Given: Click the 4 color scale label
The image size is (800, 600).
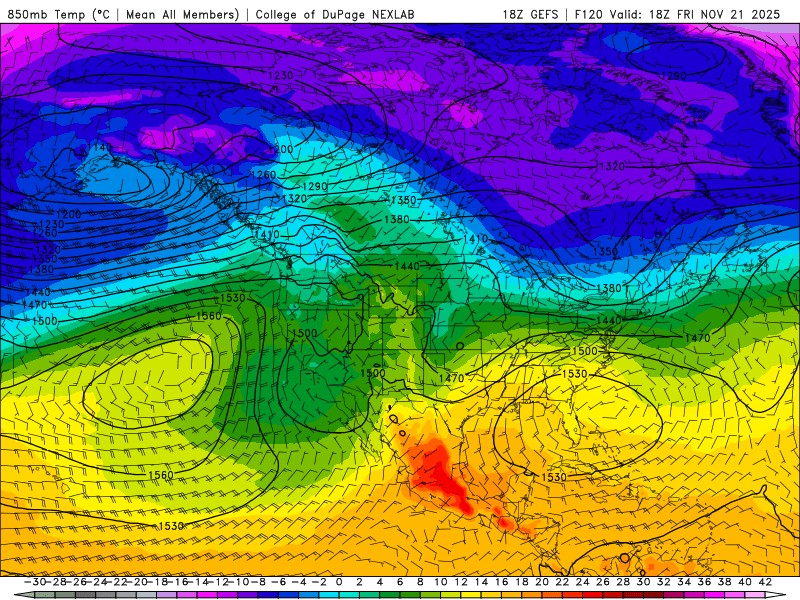Looking at the screenshot, I should click(380, 582).
